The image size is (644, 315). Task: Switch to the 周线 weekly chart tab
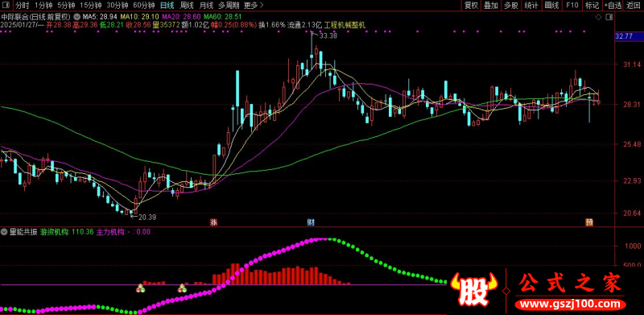click(187, 6)
